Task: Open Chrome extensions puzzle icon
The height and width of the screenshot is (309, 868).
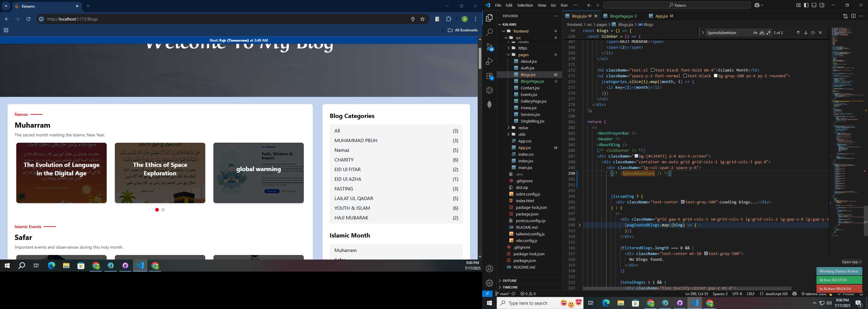Action: pos(448,19)
